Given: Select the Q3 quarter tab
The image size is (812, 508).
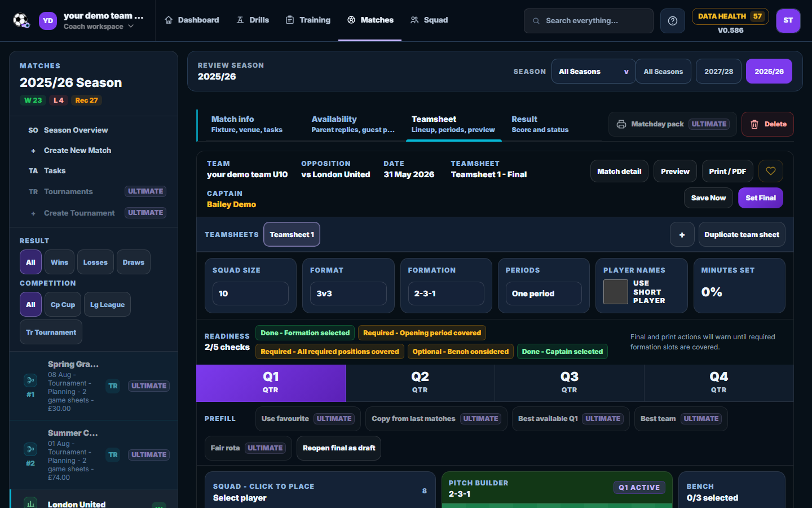Looking at the screenshot, I should pyautogui.click(x=570, y=383).
